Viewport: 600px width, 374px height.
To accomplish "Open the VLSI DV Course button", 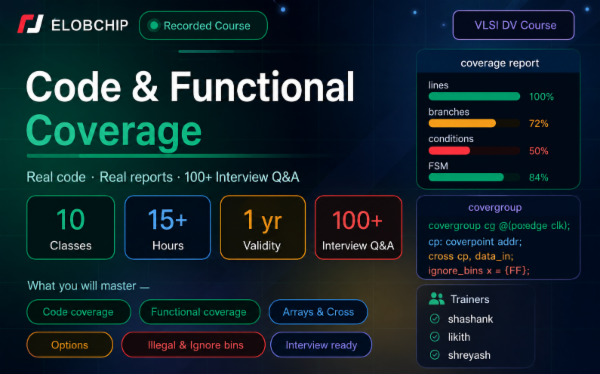I will pyautogui.click(x=514, y=25).
